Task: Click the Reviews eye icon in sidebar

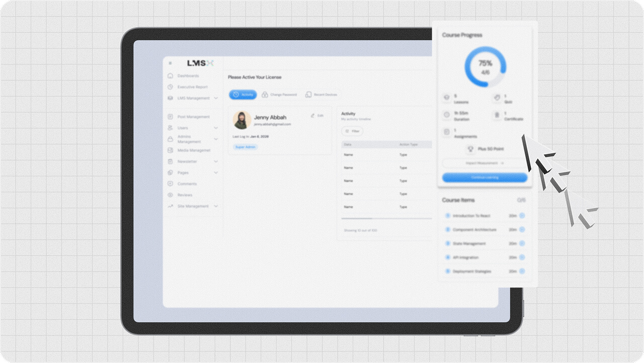Action: [170, 195]
